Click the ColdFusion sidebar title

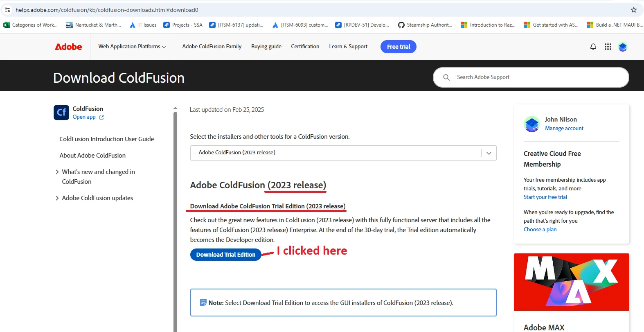(88, 109)
